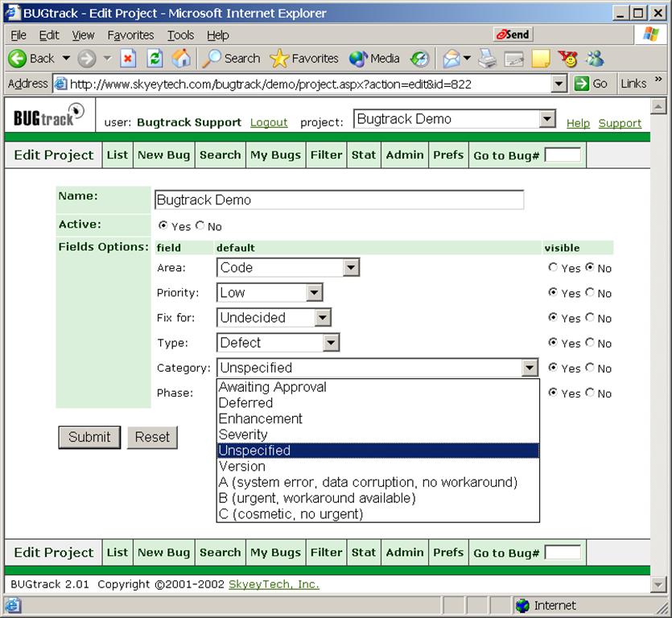Click the Submit button

pyautogui.click(x=89, y=437)
